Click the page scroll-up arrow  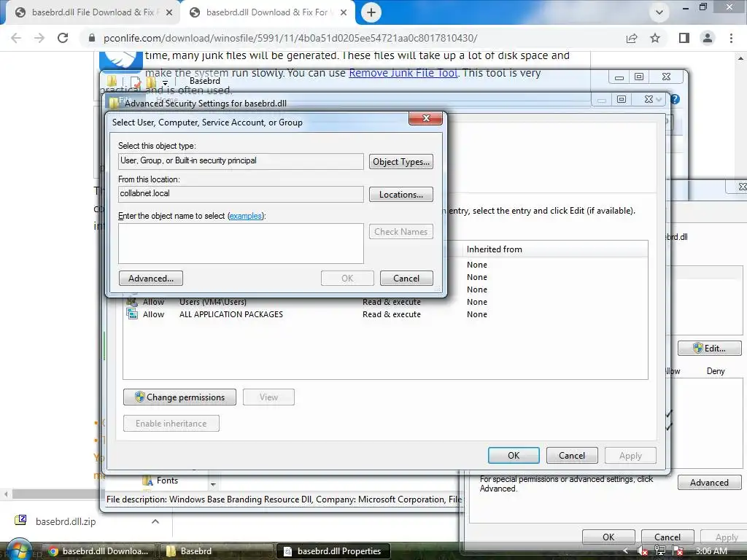(741, 58)
